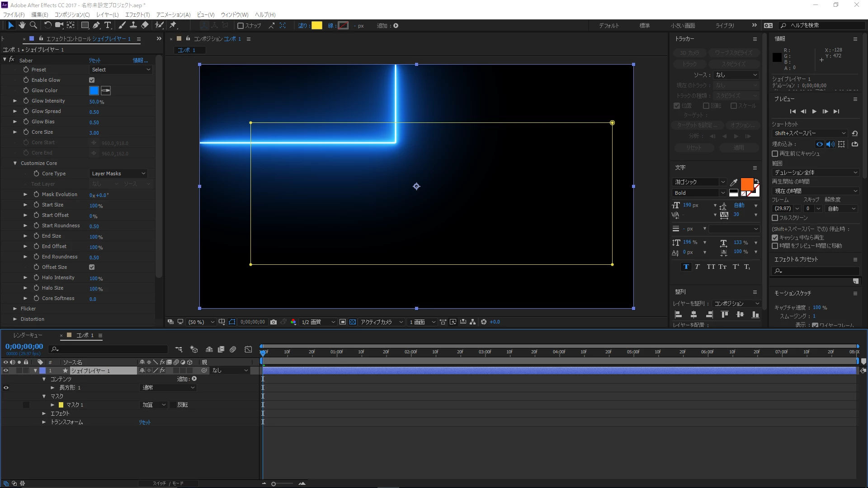The image size is (868, 488).
Task: Click リセット link for Saber effect
Action: pos(94,60)
